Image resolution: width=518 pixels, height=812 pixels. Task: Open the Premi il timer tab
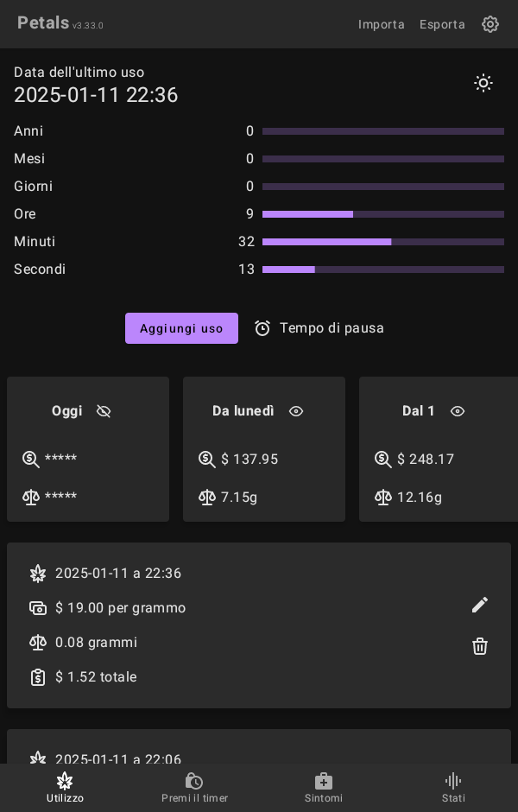pos(194,787)
